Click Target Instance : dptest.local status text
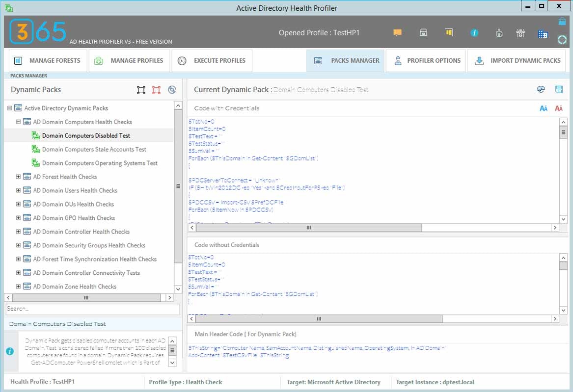Viewport: 573px width, 392px height. click(x=435, y=382)
